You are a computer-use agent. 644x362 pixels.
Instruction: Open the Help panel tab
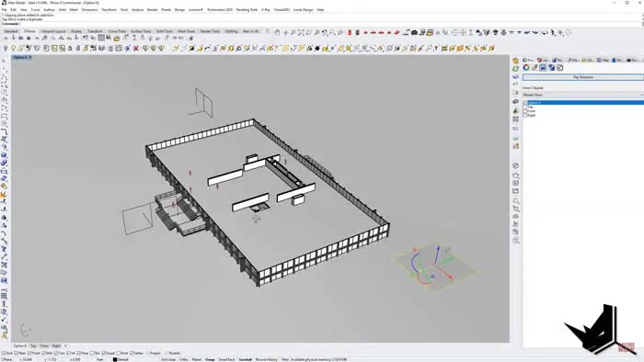[x=603, y=60]
